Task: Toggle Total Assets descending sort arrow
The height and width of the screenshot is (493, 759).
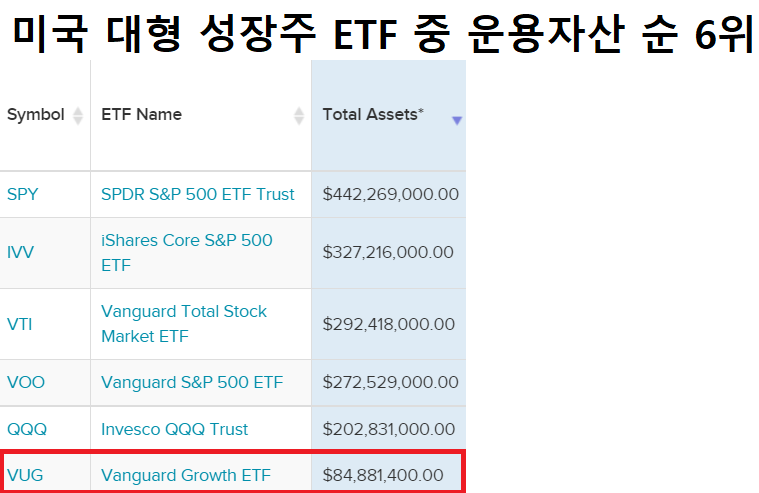Action: (456, 120)
